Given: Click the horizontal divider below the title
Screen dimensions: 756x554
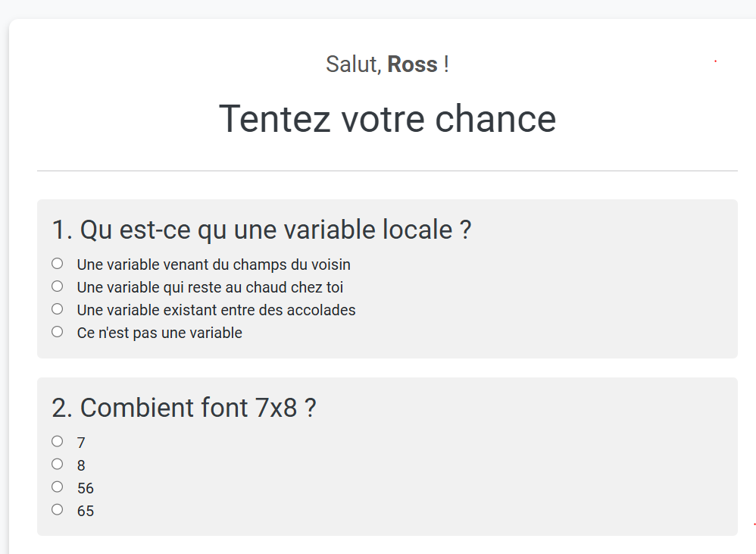Looking at the screenshot, I should [388, 171].
